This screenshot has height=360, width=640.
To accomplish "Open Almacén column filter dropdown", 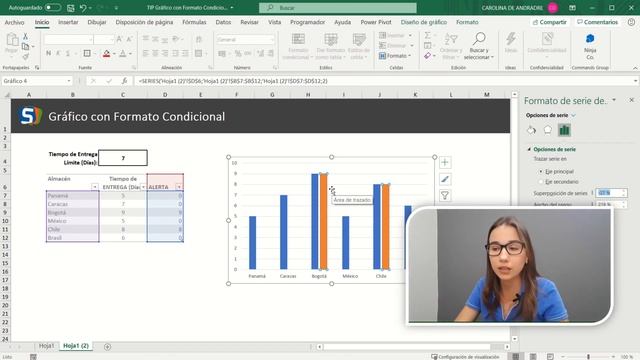I will pyautogui.click(x=94, y=187).
